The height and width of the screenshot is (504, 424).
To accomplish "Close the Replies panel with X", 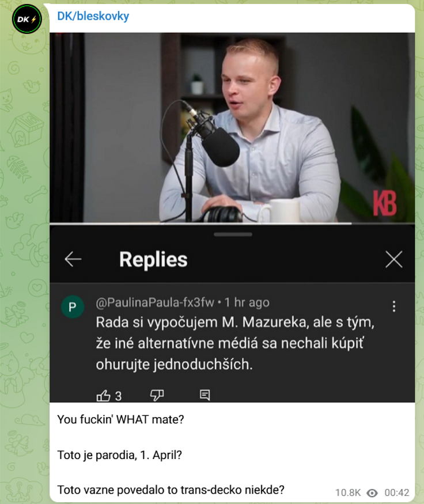I will 394,259.
